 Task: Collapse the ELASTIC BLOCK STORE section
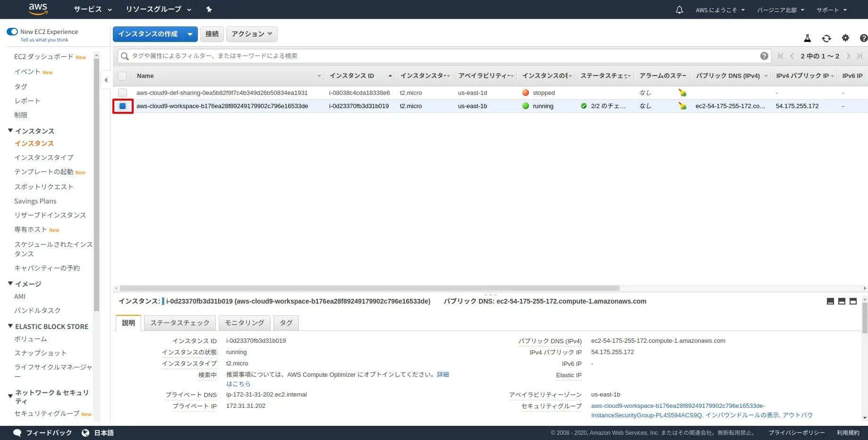pos(10,326)
